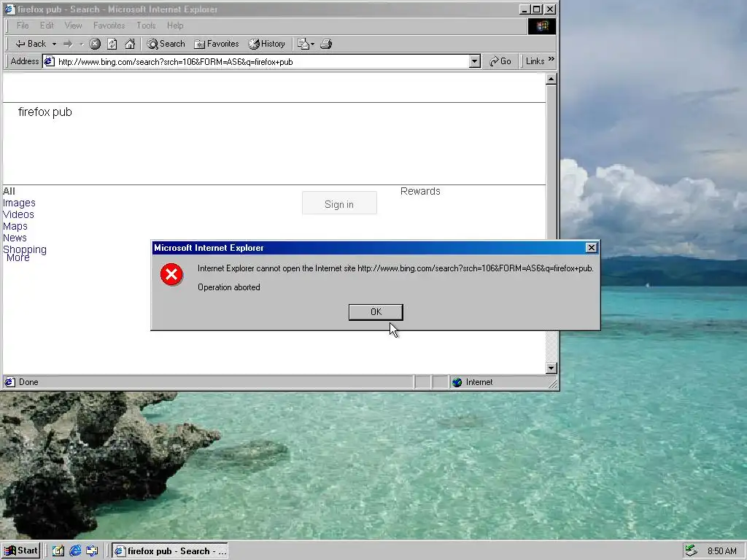This screenshot has width=747, height=560.
Task: Minimize the Internet Explorer window
Action: (525, 9)
